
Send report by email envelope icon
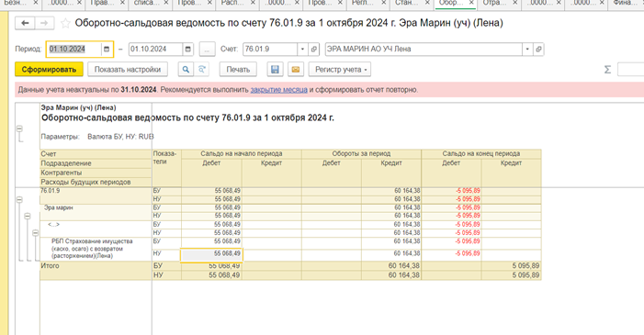(295, 70)
